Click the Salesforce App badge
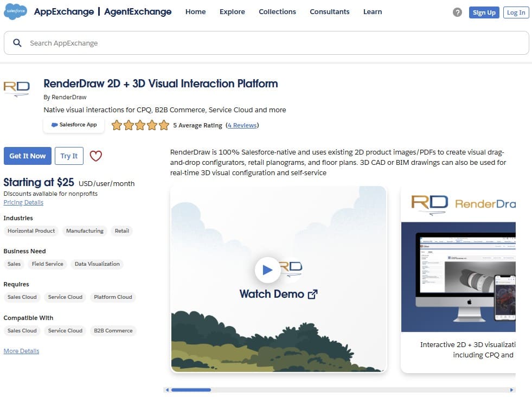Image resolution: width=532 pixels, height=397 pixels. pos(74,125)
